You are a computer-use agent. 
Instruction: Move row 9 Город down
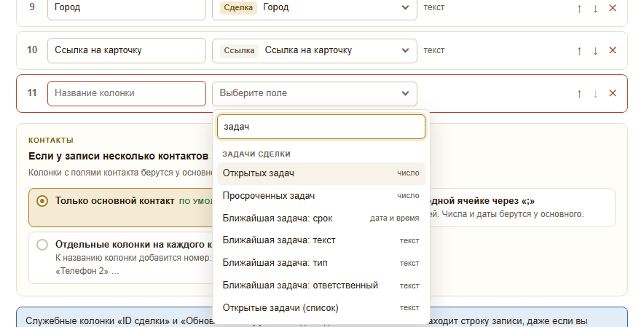pos(595,8)
